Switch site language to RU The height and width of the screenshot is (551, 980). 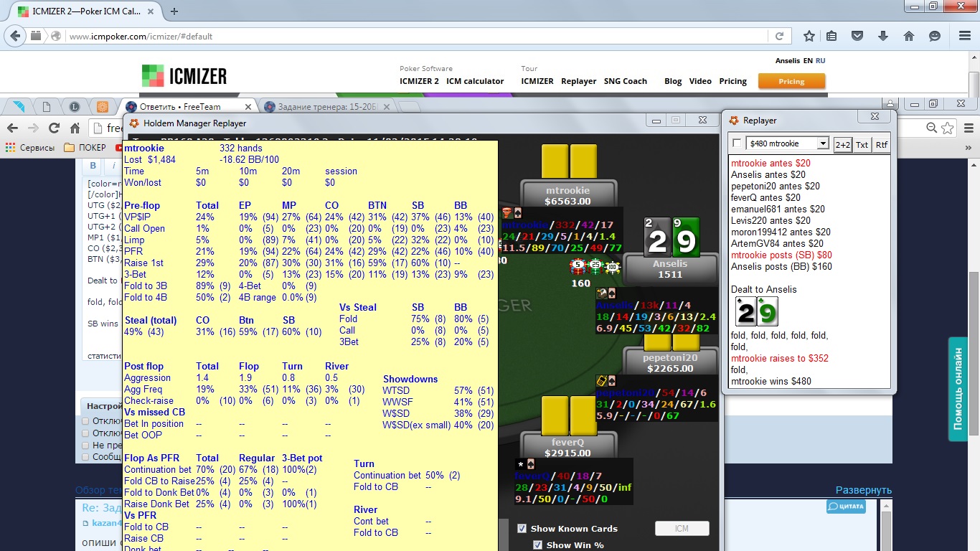click(821, 61)
